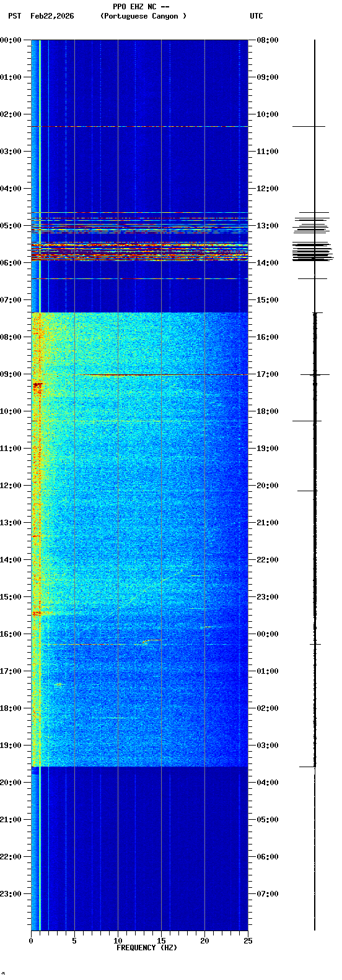Click the 10 Hz frequency axis label
342x980 pixels.
(x=118, y=941)
